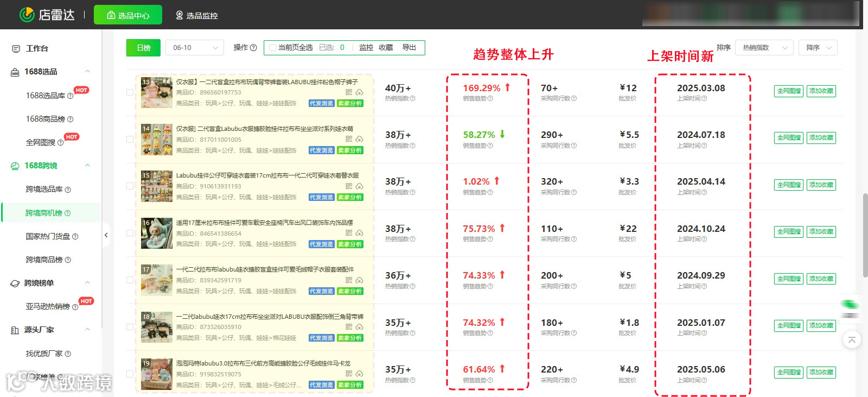The image size is (868, 397).
Task: Click help icon beside 上架时间 under 2025.03.08
Action: click(x=704, y=99)
